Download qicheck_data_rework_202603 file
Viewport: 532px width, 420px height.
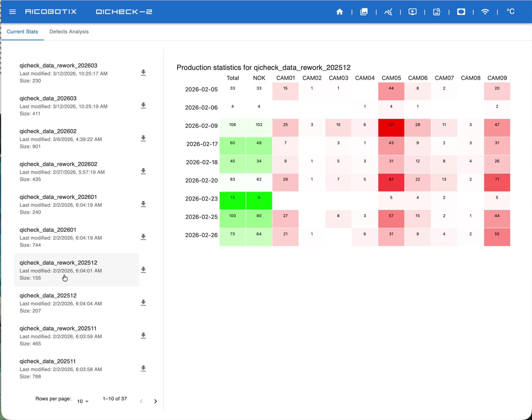point(143,72)
